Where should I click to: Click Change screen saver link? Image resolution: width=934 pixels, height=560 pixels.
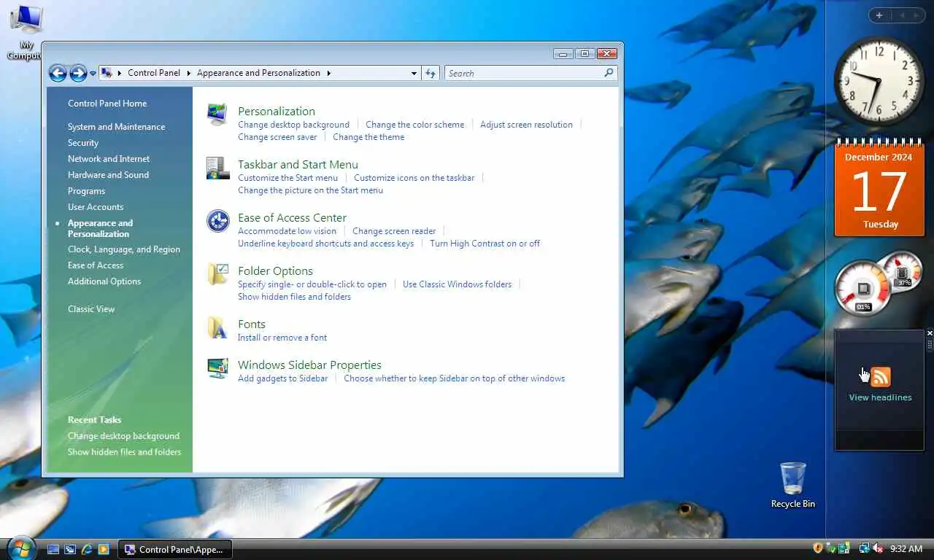tap(277, 137)
